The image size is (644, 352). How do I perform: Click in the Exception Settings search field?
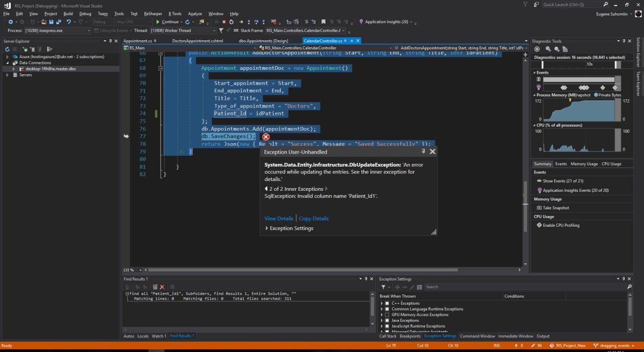click(x=525, y=287)
